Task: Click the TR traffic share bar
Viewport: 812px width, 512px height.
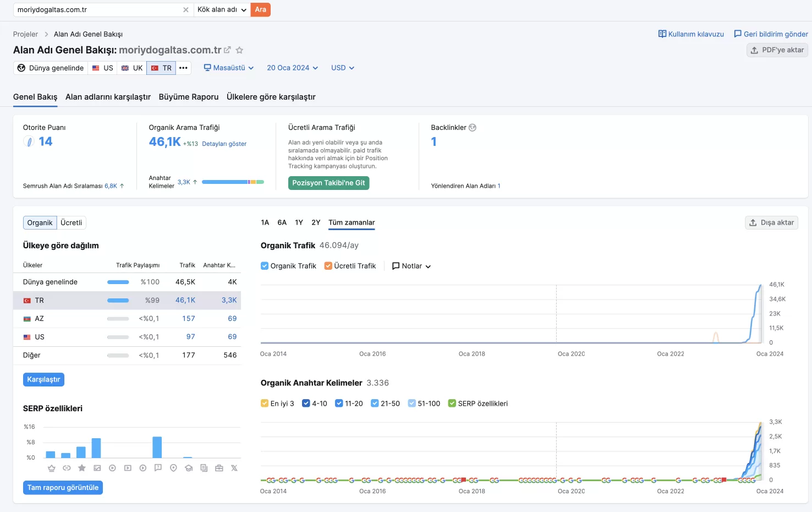Action: tap(118, 301)
